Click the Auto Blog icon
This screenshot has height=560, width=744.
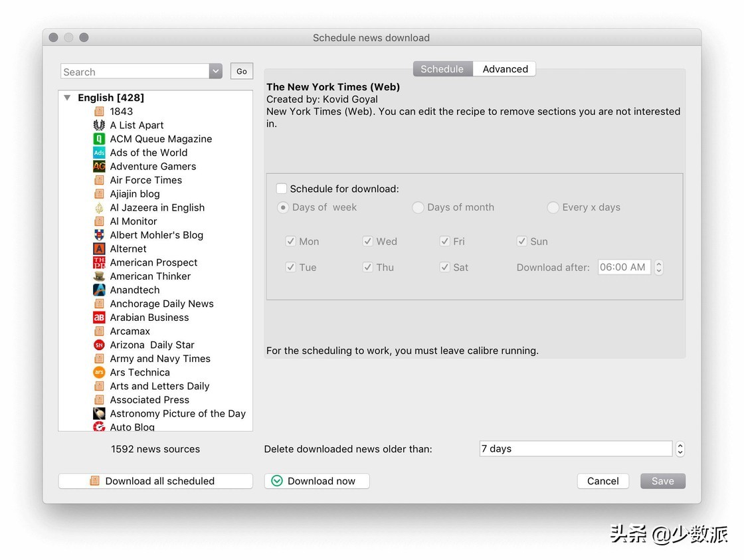(x=99, y=426)
